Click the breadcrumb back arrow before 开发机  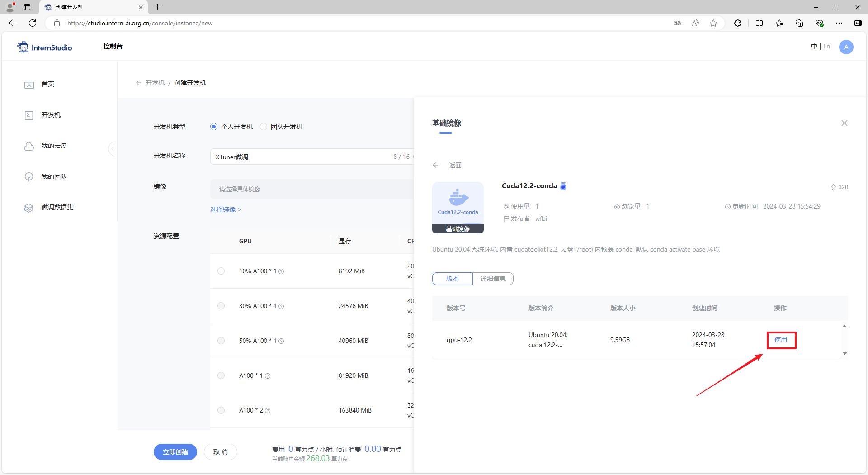click(138, 83)
